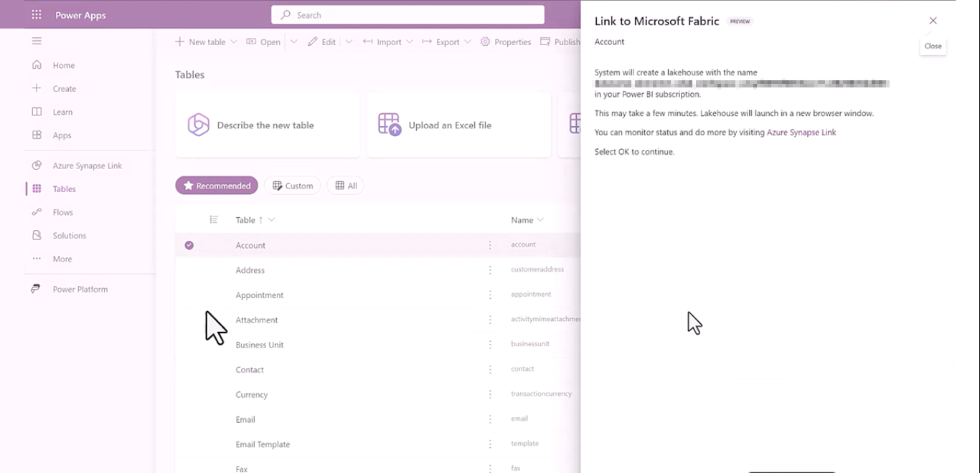Open the three-dot menu for Address
Screen dimensions: 980x473
click(x=490, y=270)
